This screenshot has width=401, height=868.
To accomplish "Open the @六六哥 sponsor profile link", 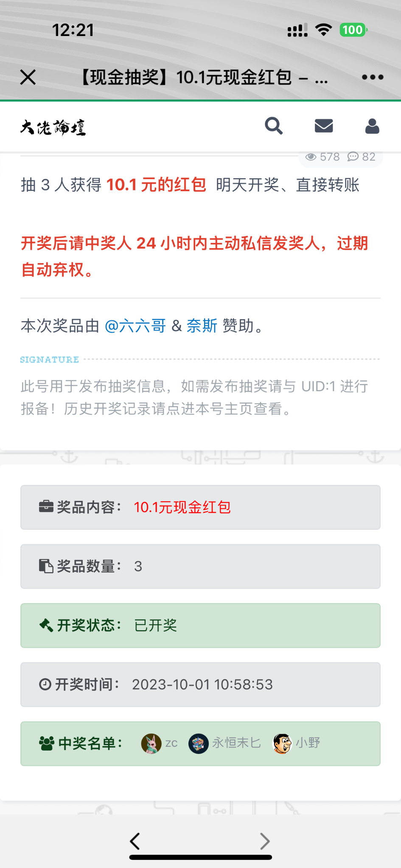I will pos(135,326).
